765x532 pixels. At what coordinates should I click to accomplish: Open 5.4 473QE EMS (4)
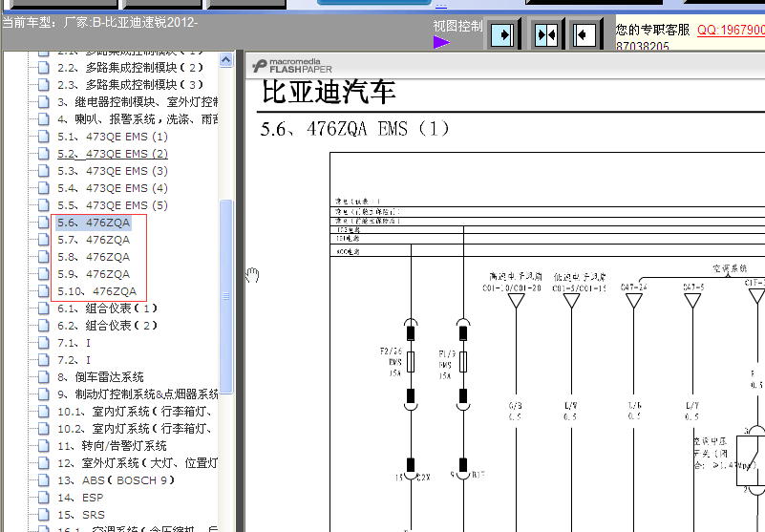point(112,188)
